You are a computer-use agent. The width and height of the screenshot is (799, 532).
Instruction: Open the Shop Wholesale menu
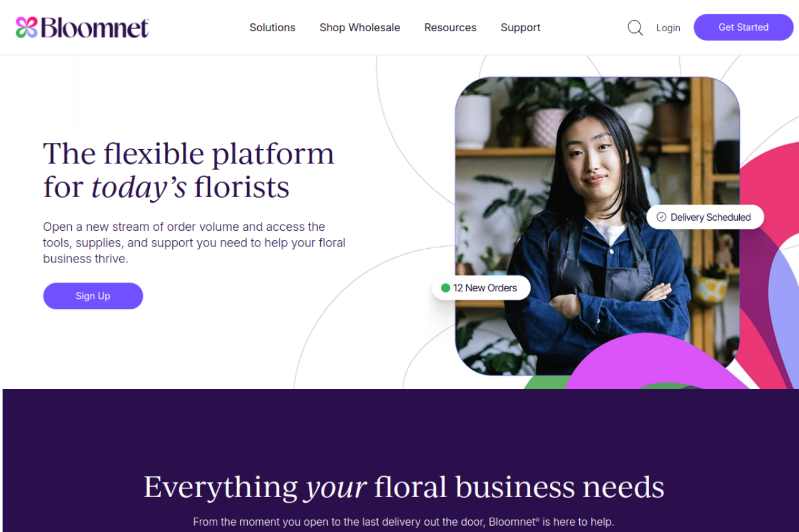point(360,27)
